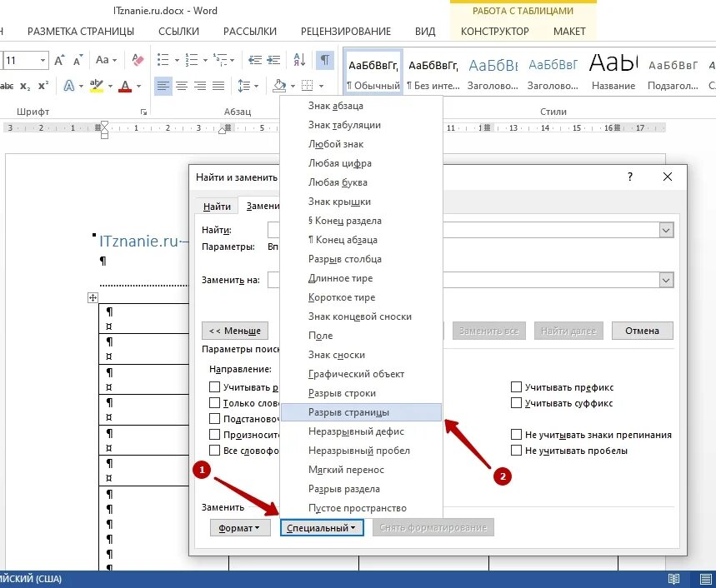Align text right

[200, 86]
